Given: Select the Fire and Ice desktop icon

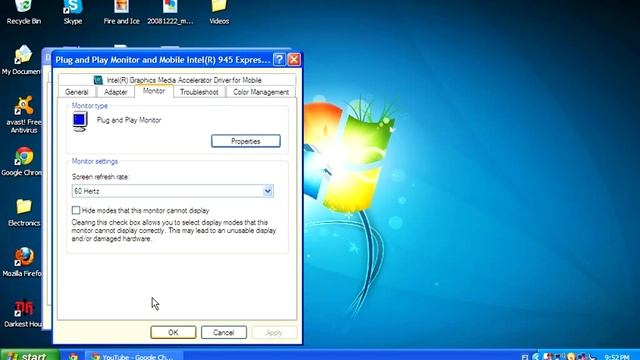Looking at the screenshot, I should pos(121,11).
